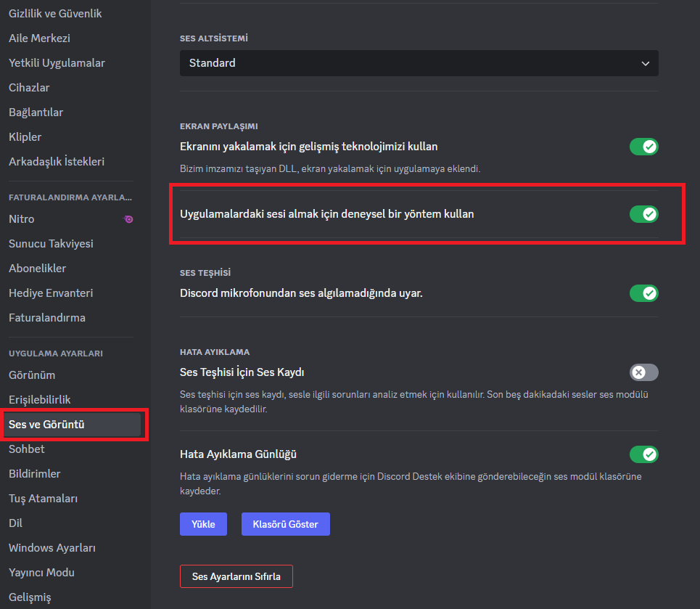Click the chevron arrow on Ses Altsistemi dropdown

[645, 64]
